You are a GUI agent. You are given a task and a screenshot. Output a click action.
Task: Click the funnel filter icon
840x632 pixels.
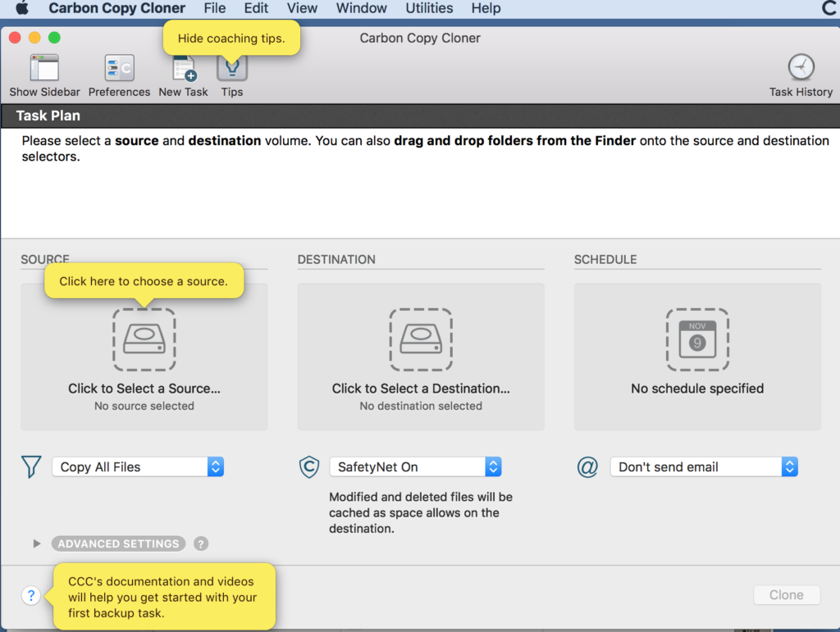tap(31, 467)
